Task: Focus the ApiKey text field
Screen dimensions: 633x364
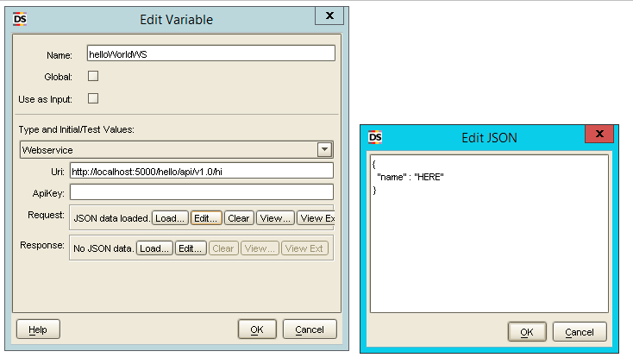Action: [x=201, y=191]
